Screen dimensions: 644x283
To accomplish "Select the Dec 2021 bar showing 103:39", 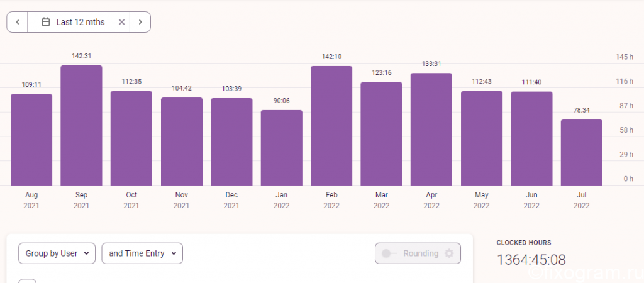I will [x=231, y=141].
